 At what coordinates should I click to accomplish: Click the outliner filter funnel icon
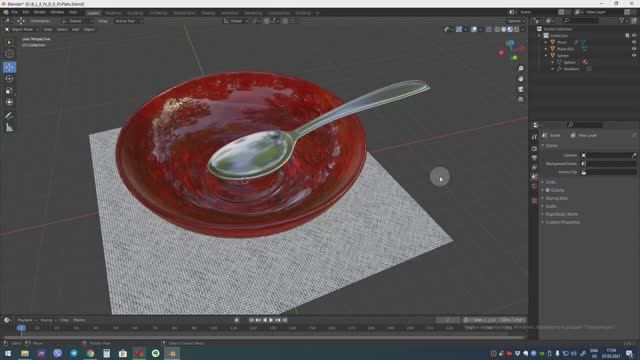622,20
